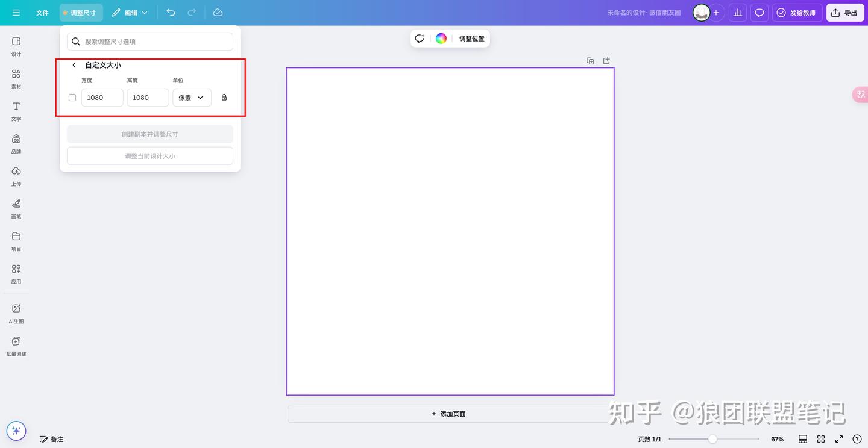Click the 发给教师 button
Viewport: 868px width, 448px height.
(x=797, y=13)
